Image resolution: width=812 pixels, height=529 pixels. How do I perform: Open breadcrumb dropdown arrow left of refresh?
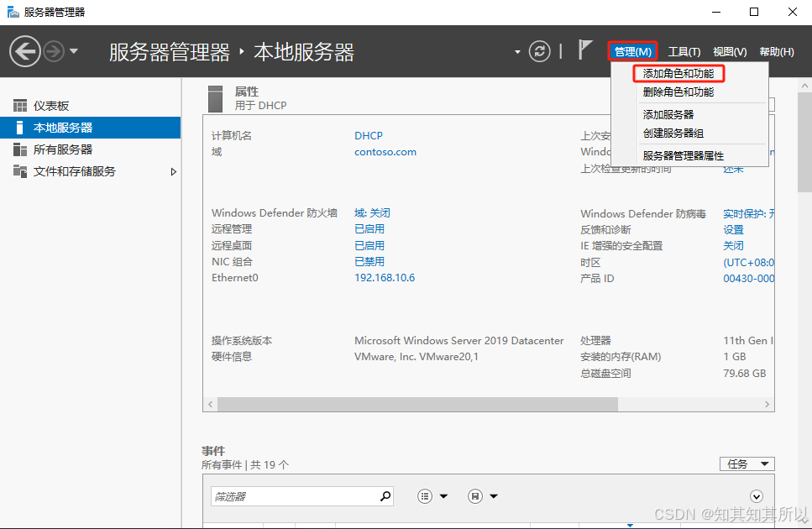516,52
